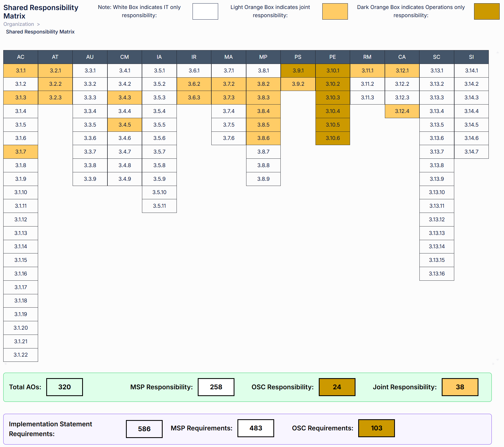Click cell 3.13.16 at bottom of SC column
This screenshot has height=447, width=504.
click(x=436, y=274)
